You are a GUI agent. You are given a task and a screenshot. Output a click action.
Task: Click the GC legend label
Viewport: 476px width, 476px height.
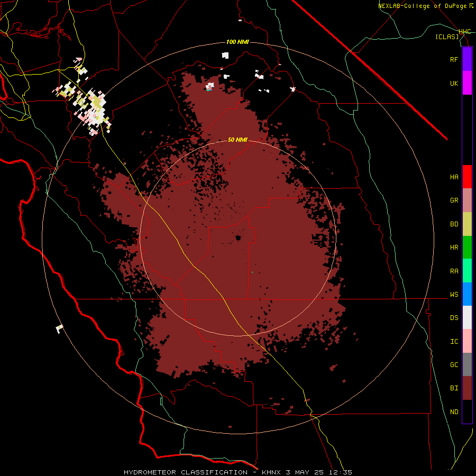tap(454, 364)
